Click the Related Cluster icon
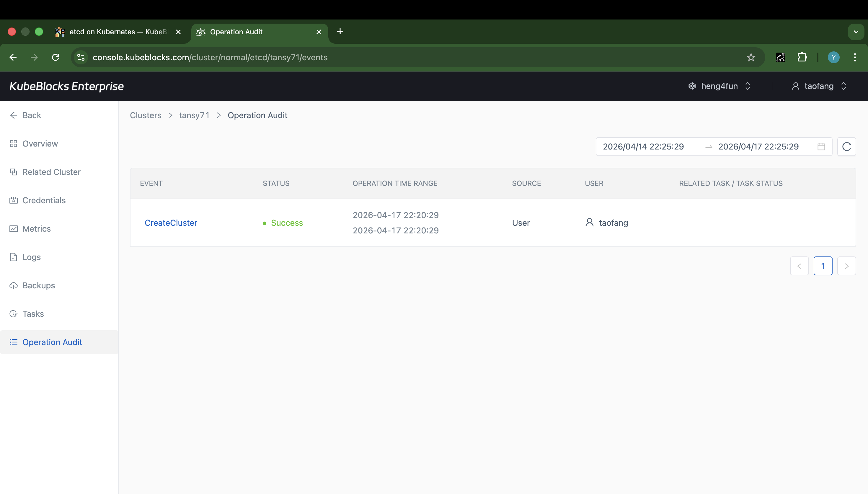Screen dimensions: 868x494 [14, 172]
